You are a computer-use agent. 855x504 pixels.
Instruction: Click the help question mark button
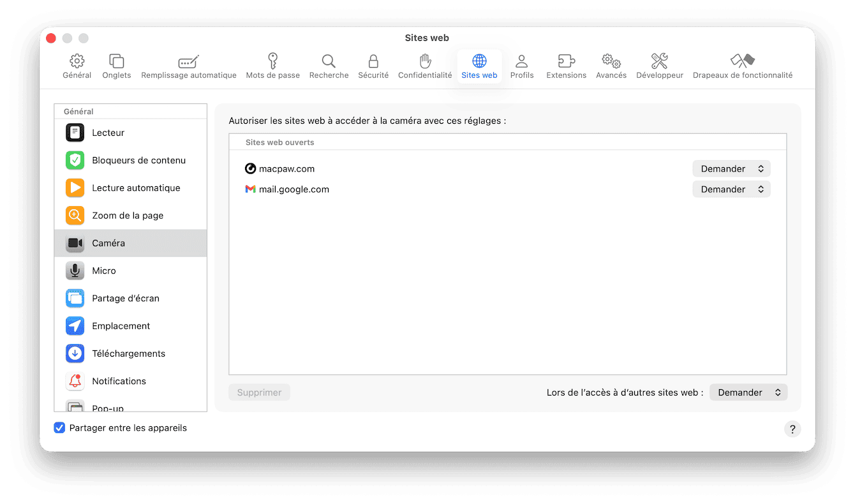[x=792, y=429]
